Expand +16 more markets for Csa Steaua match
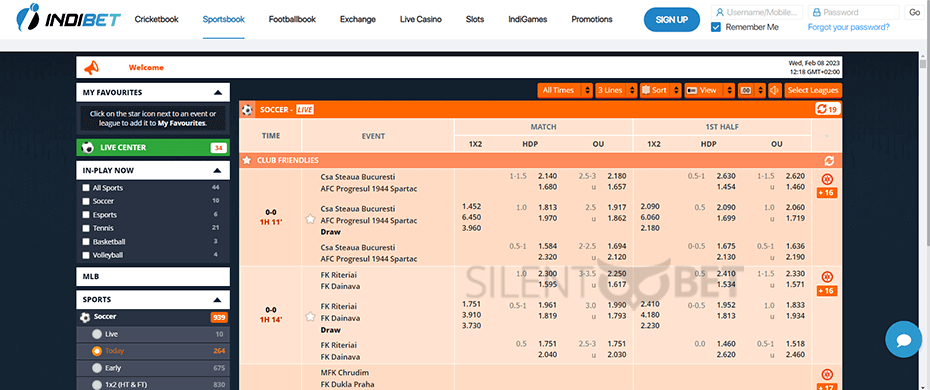Viewport: 930px width, 390px height. (x=827, y=193)
